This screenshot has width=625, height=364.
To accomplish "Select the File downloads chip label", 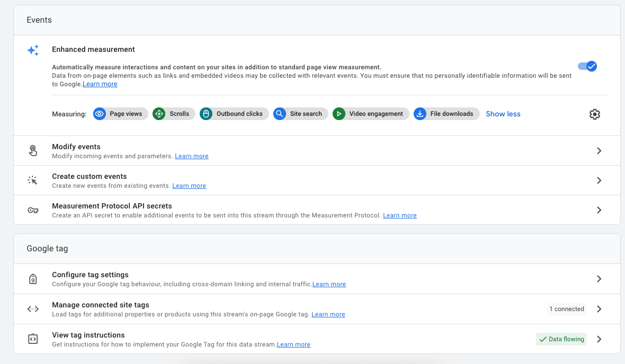I will [x=452, y=114].
